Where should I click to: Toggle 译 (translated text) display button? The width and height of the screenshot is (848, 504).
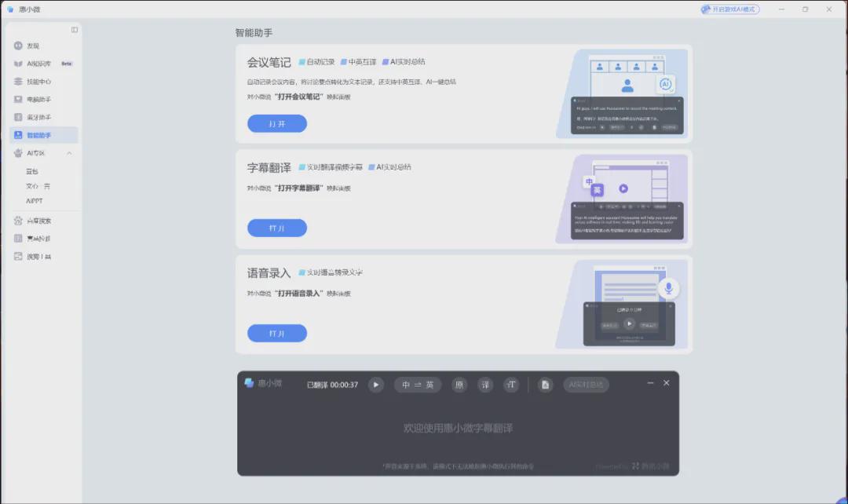click(485, 385)
